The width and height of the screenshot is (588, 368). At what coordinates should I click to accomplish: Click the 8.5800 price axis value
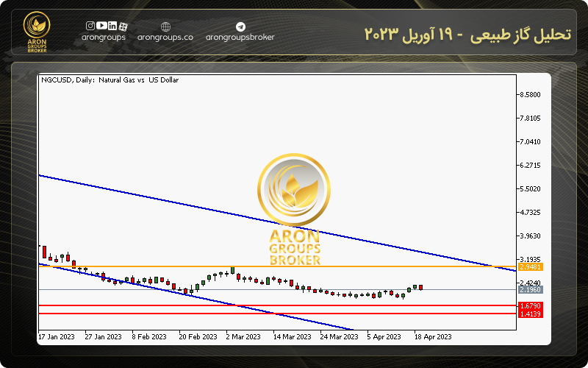[x=530, y=95]
